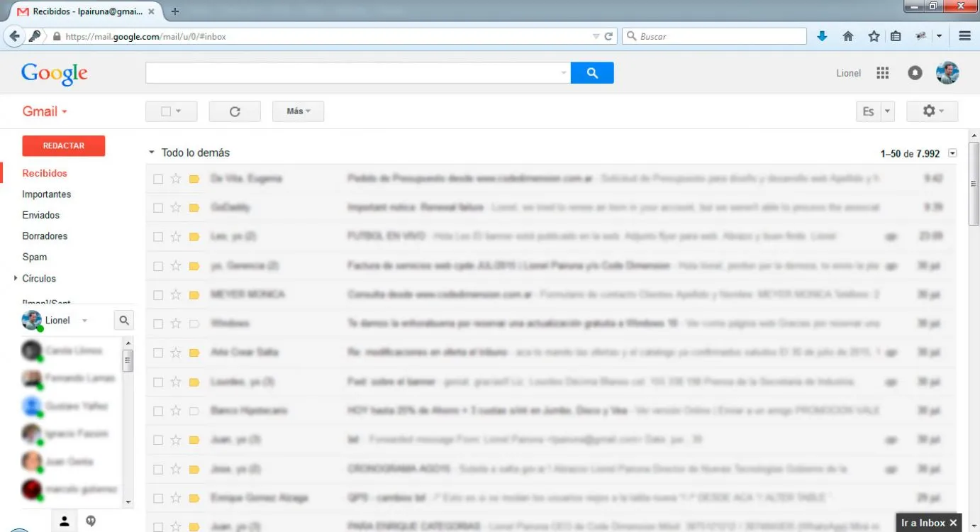The height and width of the screenshot is (532, 980).
Task: Open the Hangouts conversations quote icon
Action: tap(91, 521)
